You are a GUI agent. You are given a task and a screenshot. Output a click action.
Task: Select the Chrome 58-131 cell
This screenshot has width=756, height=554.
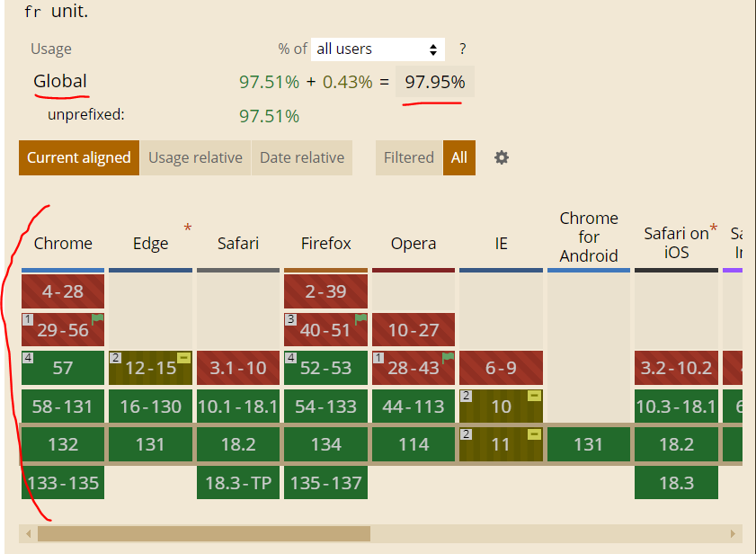click(63, 407)
